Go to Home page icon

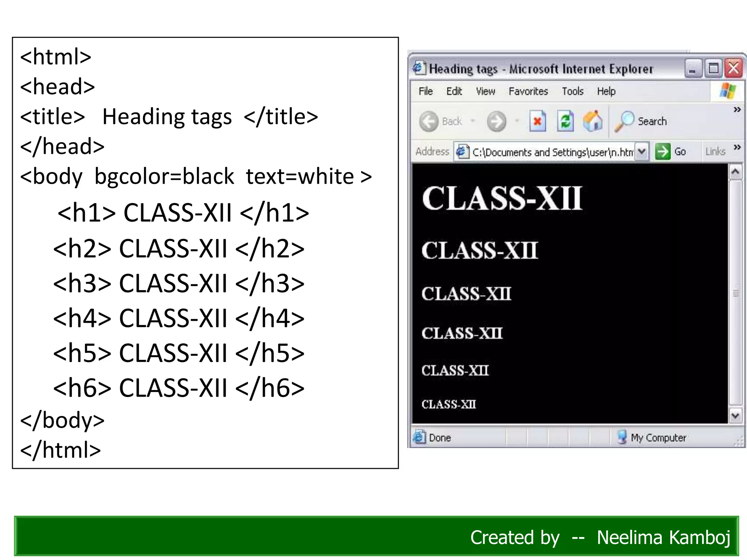click(x=593, y=121)
